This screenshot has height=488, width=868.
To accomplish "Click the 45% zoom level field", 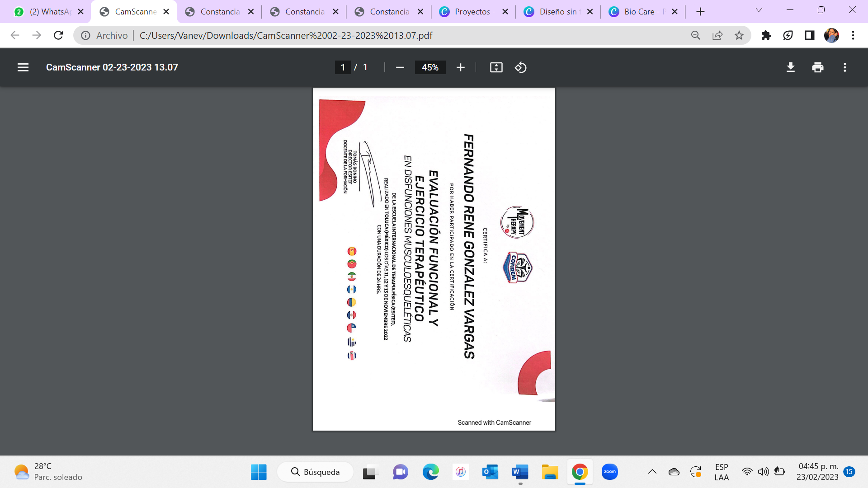I will [x=430, y=67].
